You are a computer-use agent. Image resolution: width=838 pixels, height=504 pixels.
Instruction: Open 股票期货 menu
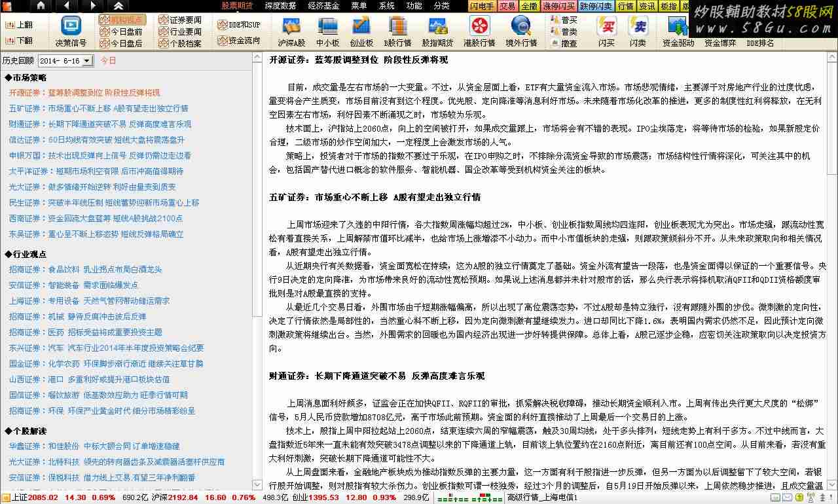coord(238,6)
